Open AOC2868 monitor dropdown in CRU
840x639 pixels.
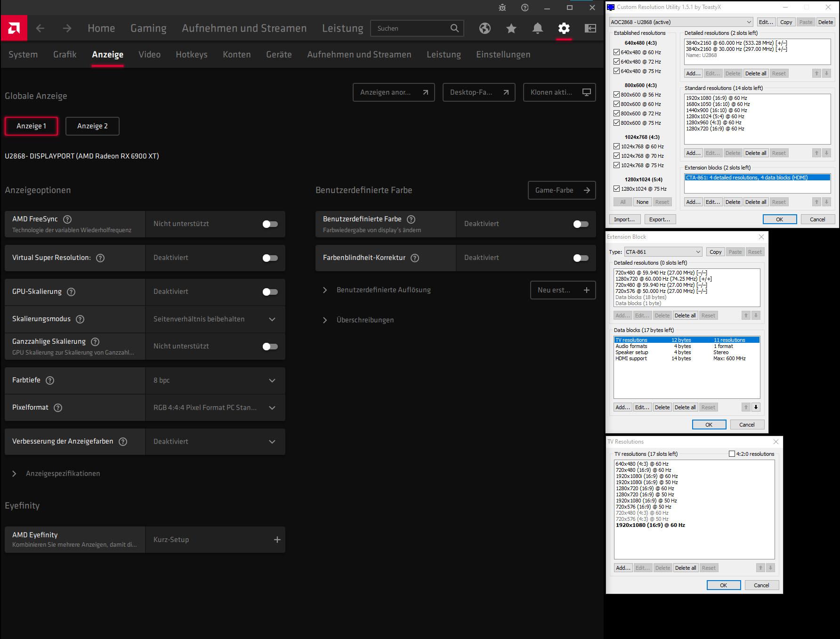681,22
